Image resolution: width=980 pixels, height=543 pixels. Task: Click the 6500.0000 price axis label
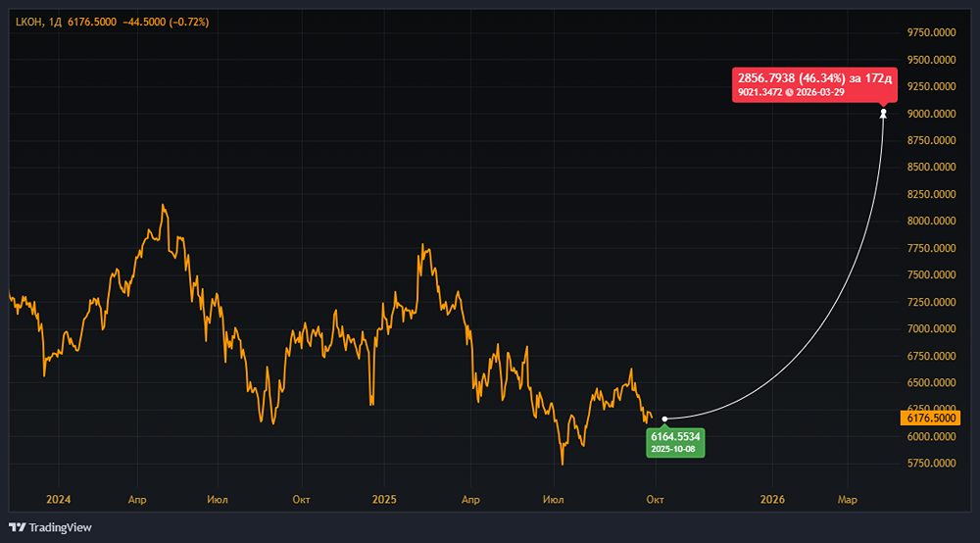(x=931, y=382)
